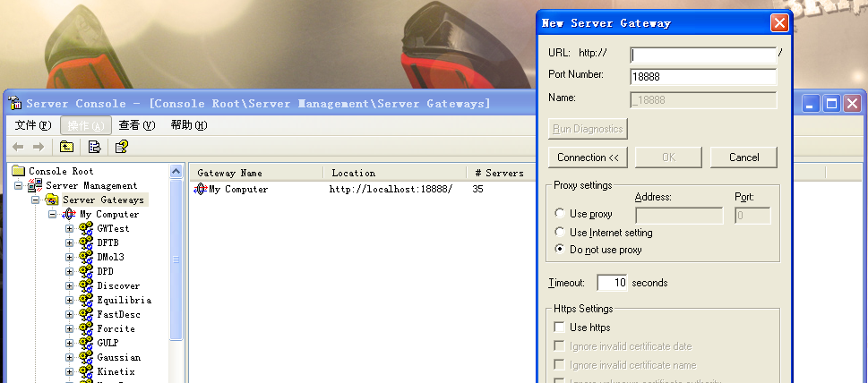868x383 pixels.
Task: Select the Do not use proxy option
Action: click(560, 250)
